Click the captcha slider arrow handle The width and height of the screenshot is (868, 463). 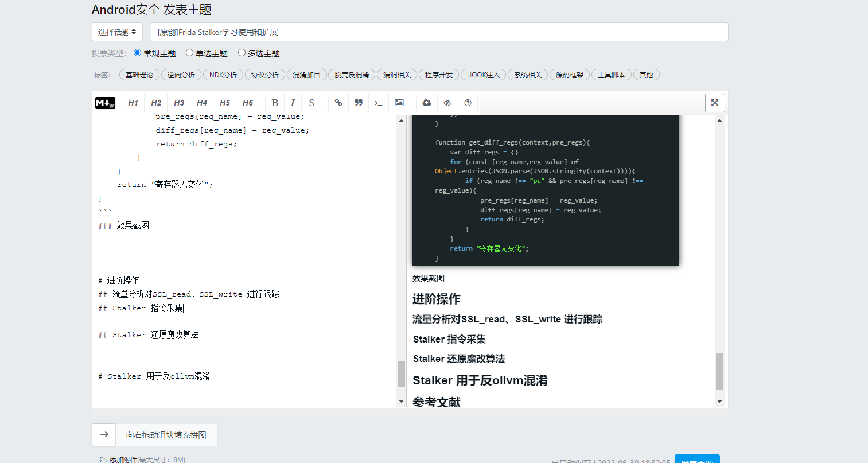[104, 435]
